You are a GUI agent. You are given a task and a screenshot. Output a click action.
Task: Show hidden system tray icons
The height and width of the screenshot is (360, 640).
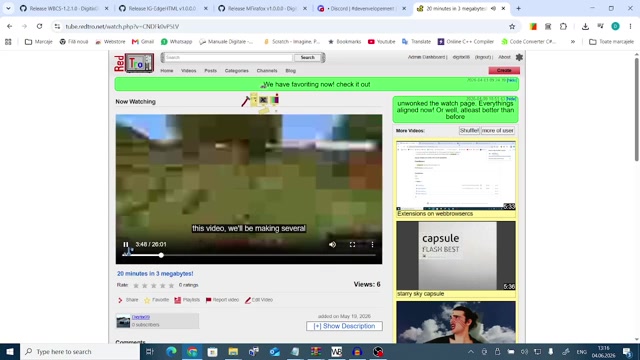(x=471, y=351)
